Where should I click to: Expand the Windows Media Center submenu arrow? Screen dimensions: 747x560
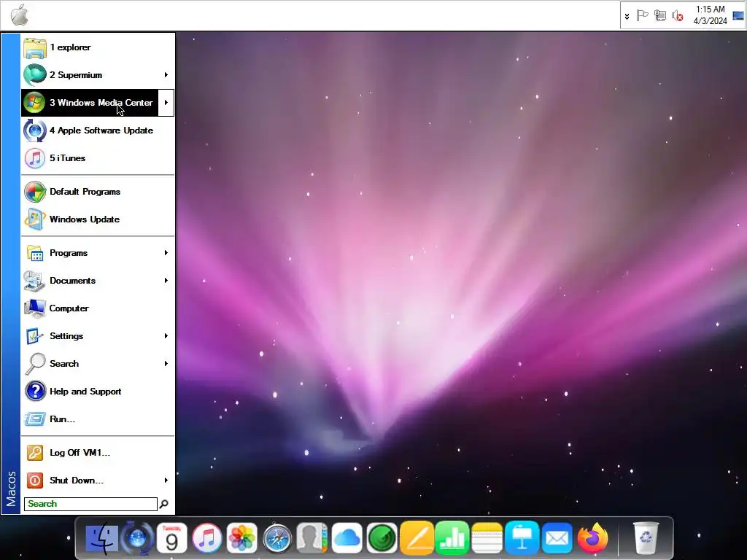click(166, 102)
